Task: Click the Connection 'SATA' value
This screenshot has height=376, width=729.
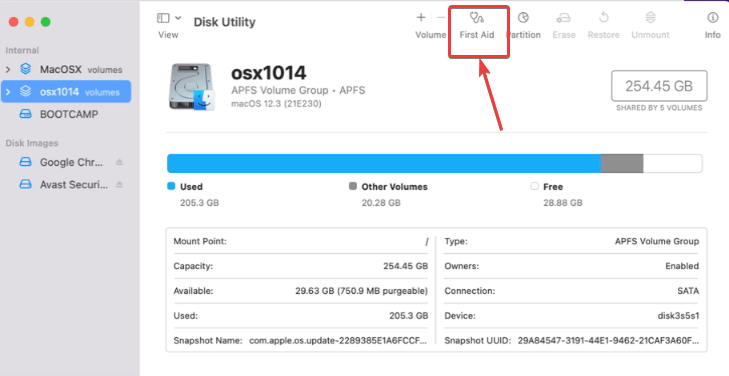Action: pyautogui.click(x=688, y=291)
